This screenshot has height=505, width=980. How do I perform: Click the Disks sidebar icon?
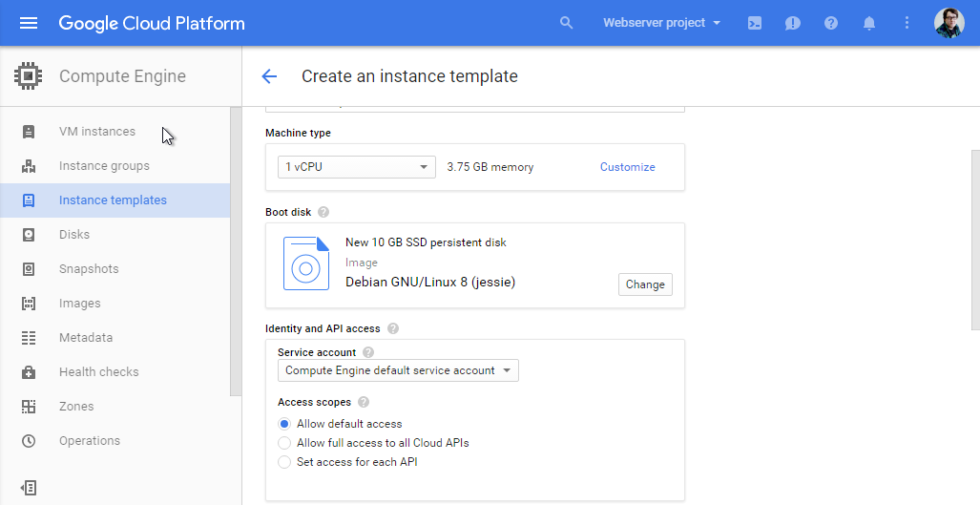28,235
